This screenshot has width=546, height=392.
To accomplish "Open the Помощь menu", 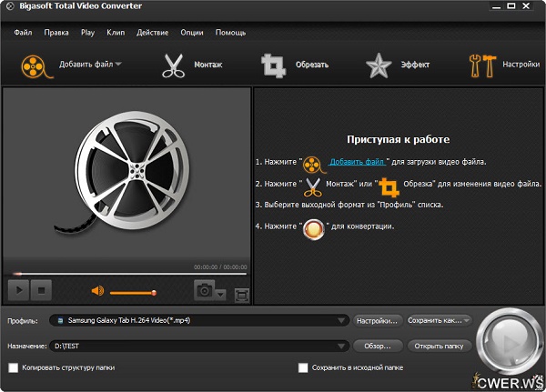I will 230,33.
